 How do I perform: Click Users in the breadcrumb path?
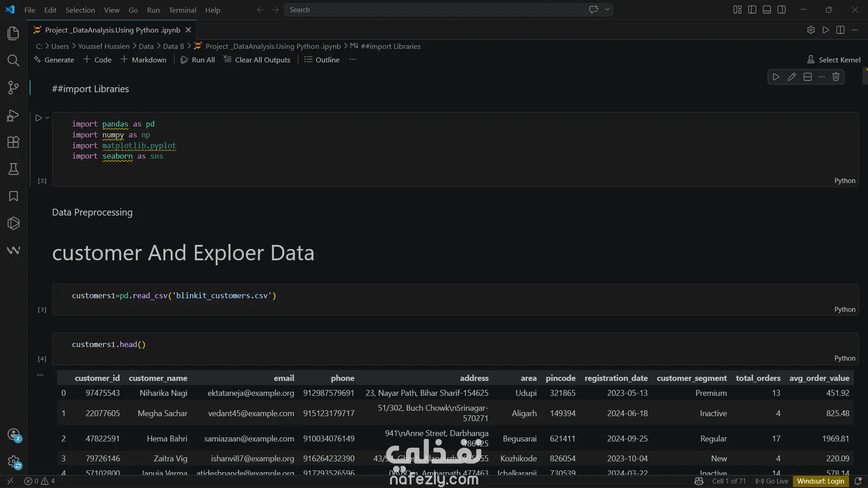pyautogui.click(x=60, y=46)
